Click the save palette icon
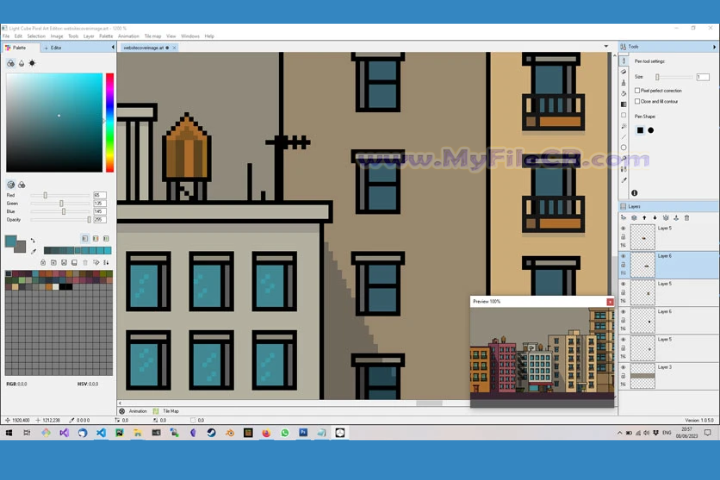Viewport: 720px width, 480px height. [64, 263]
